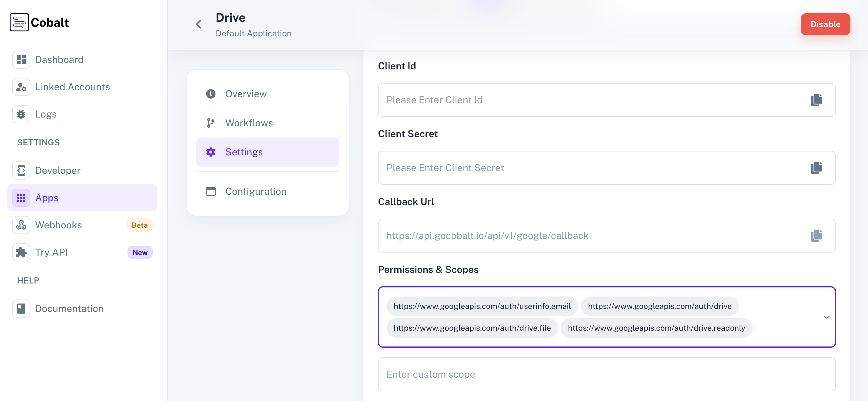Copy the Client Id value
Image resolution: width=868 pixels, height=401 pixels.
(x=817, y=99)
